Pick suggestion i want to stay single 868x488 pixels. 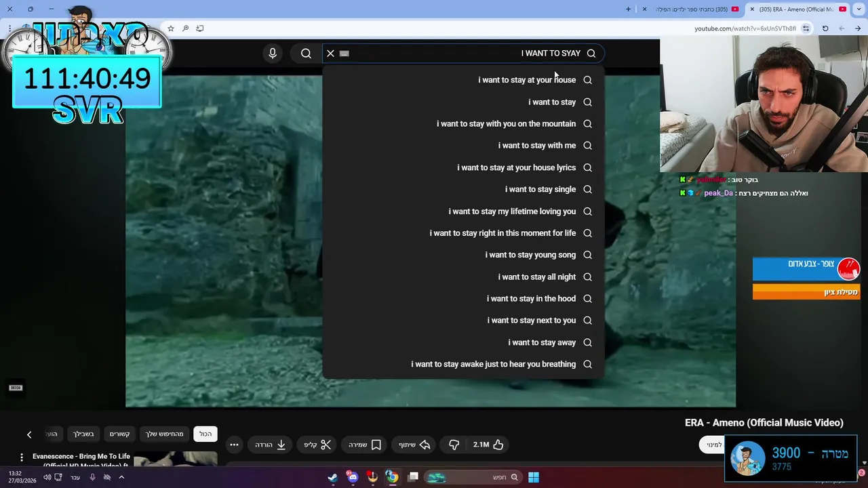[463, 189]
